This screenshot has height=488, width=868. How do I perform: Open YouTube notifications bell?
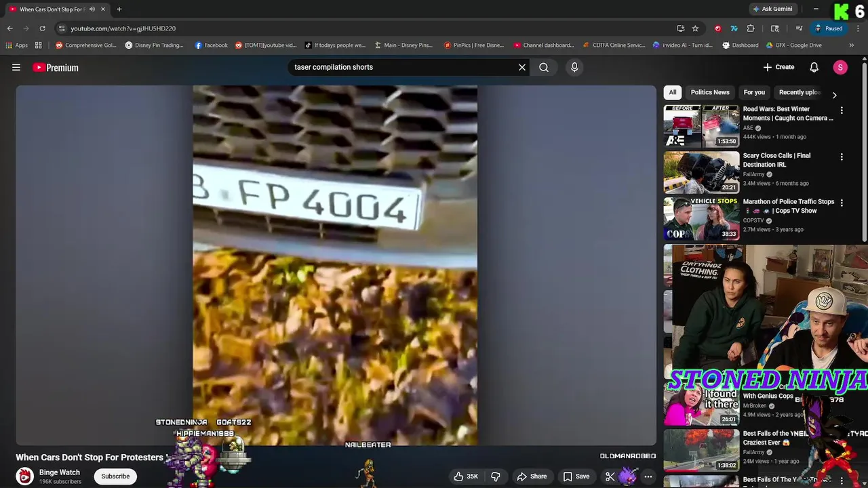point(814,67)
